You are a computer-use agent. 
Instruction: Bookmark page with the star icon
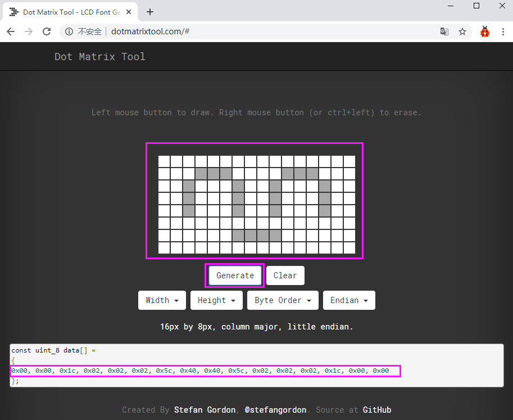462,31
